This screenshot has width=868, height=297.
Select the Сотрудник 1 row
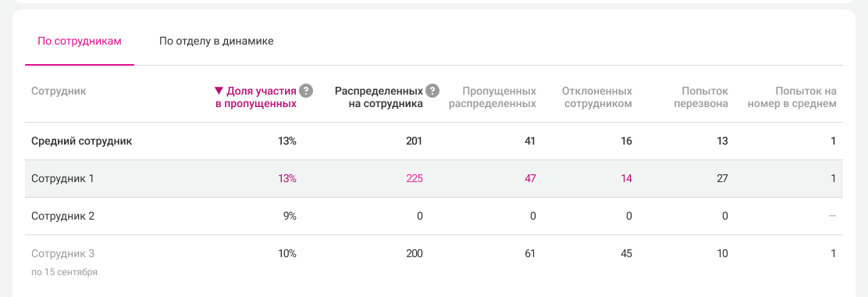click(x=434, y=178)
